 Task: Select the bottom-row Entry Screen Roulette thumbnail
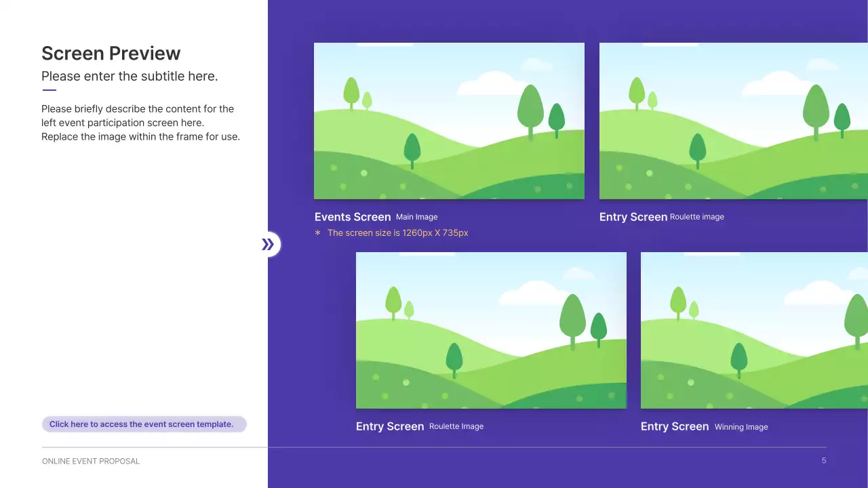coord(491,331)
